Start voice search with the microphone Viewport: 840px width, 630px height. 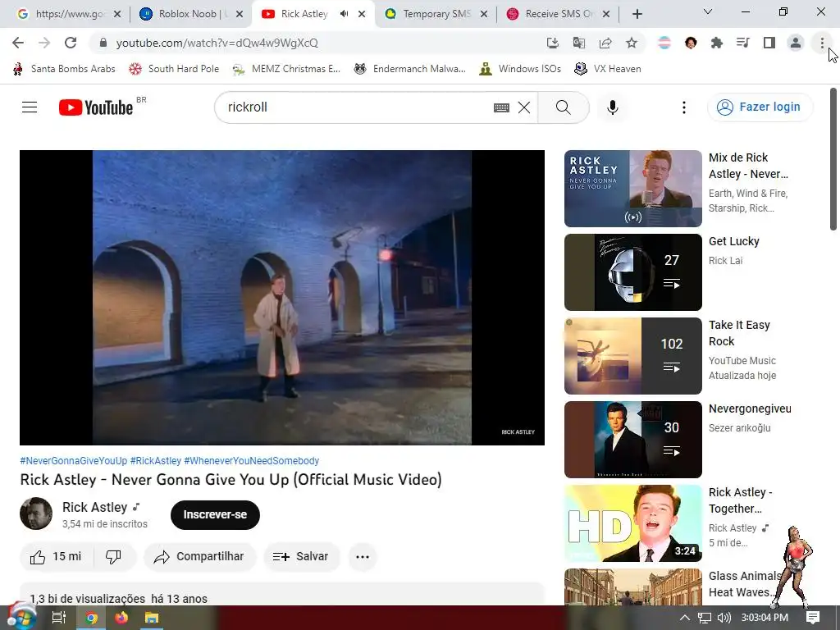tap(613, 107)
